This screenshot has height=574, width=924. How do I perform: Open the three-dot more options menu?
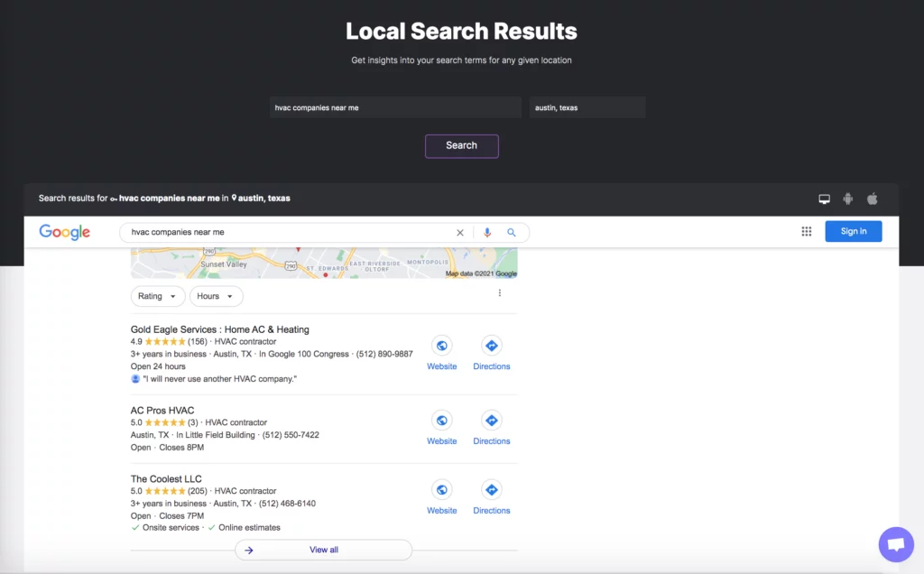[500, 293]
